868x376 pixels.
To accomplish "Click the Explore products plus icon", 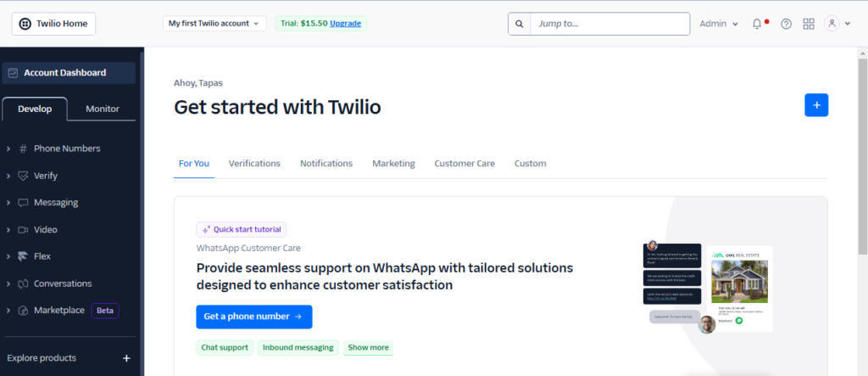I will pos(126,358).
